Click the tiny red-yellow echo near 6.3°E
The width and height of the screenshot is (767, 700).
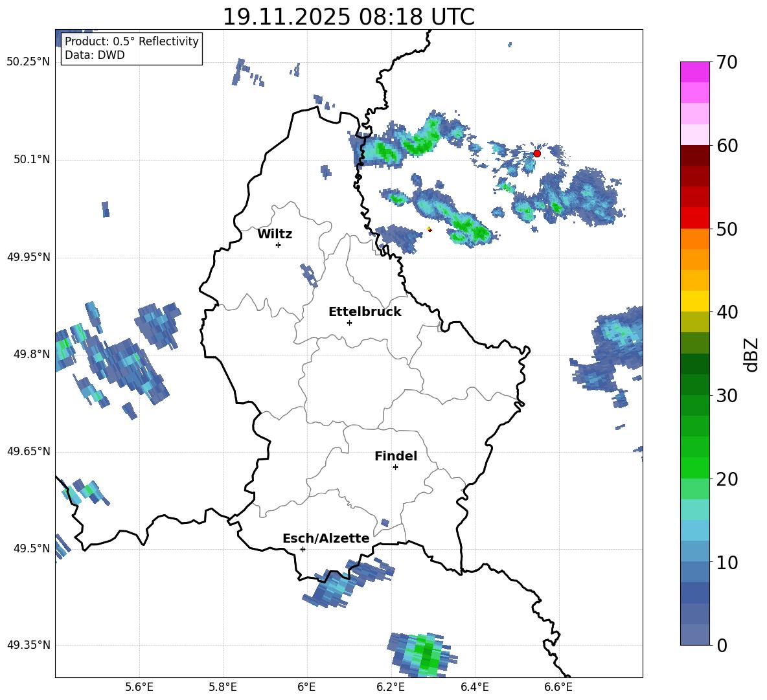tap(429, 229)
